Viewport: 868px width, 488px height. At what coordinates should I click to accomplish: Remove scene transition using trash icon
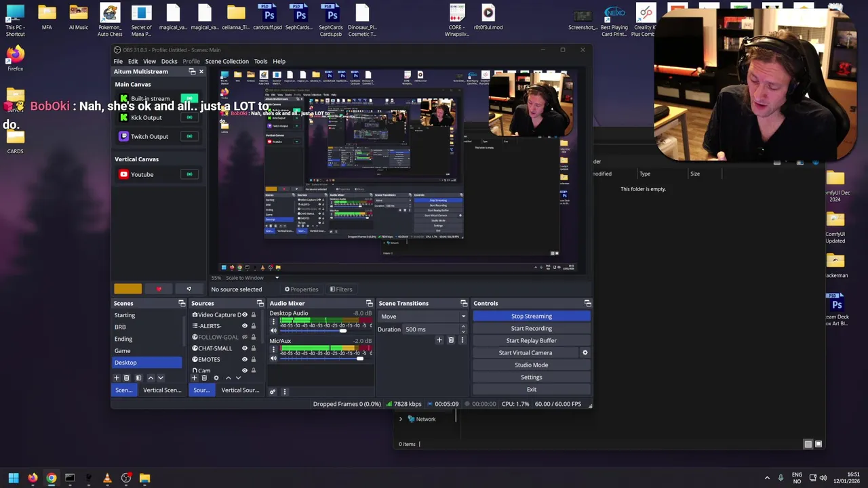point(451,340)
